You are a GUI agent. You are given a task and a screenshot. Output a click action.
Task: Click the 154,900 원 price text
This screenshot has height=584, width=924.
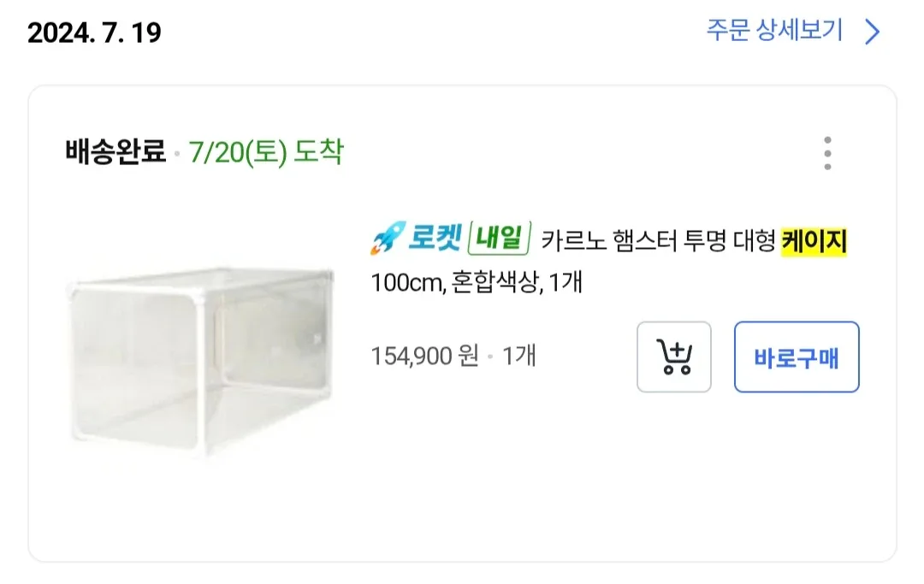[424, 355]
